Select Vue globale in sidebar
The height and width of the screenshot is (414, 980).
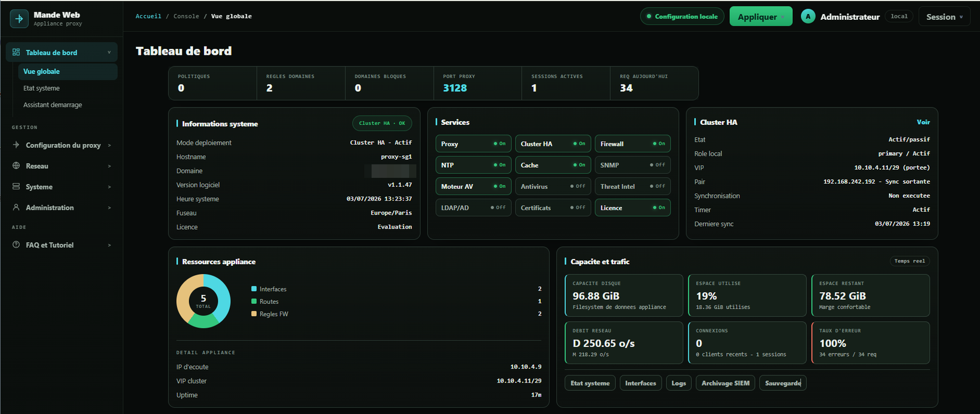(x=67, y=72)
